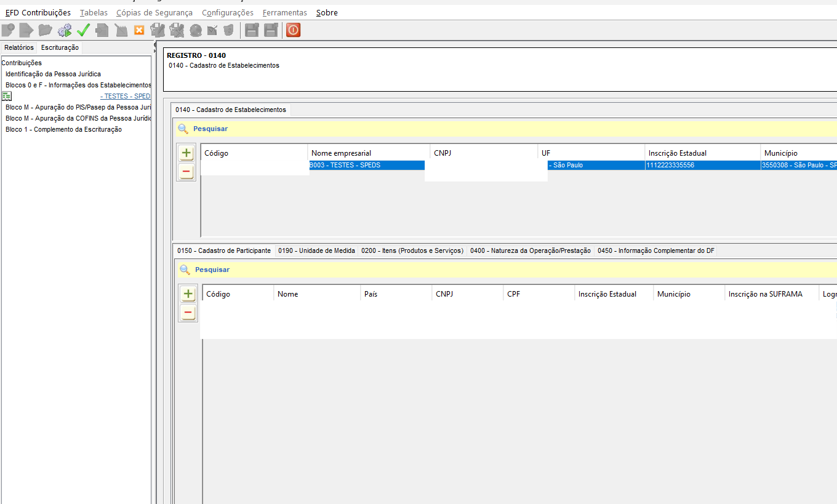Click the Inscrição na SUFRAMA column header
The height and width of the screenshot is (504, 837).
click(772, 294)
